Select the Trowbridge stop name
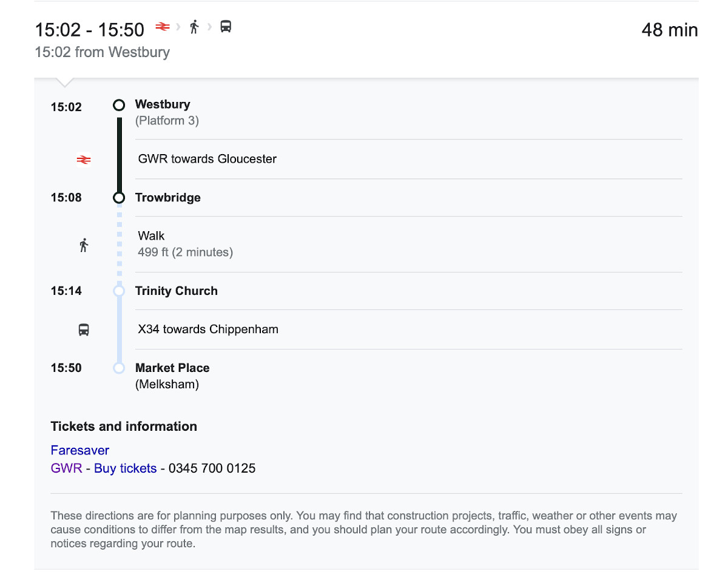This screenshot has width=728, height=577. point(168,198)
